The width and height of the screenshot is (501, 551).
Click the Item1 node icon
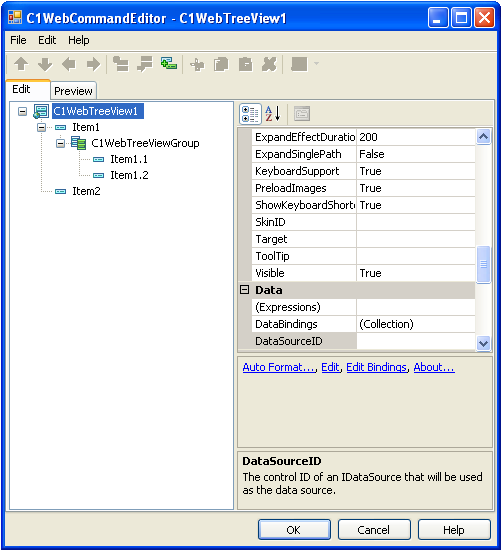pyautogui.click(x=60, y=127)
